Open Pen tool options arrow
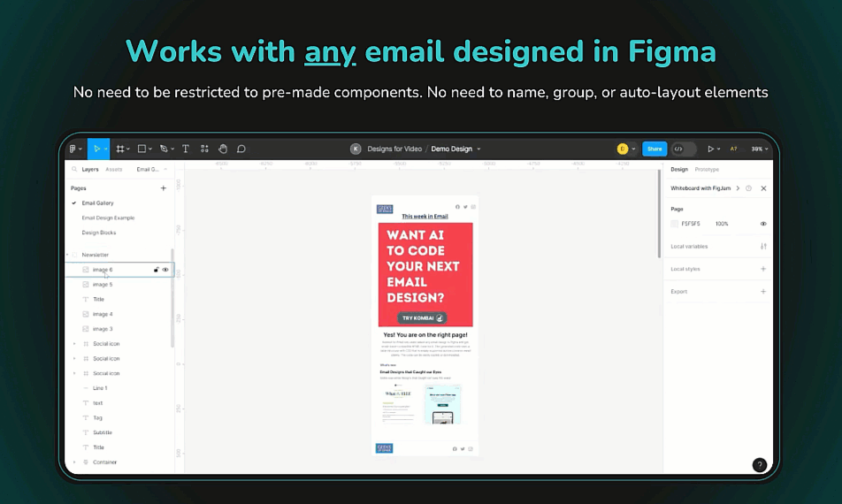Image resolution: width=842 pixels, height=504 pixels. coord(172,149)
